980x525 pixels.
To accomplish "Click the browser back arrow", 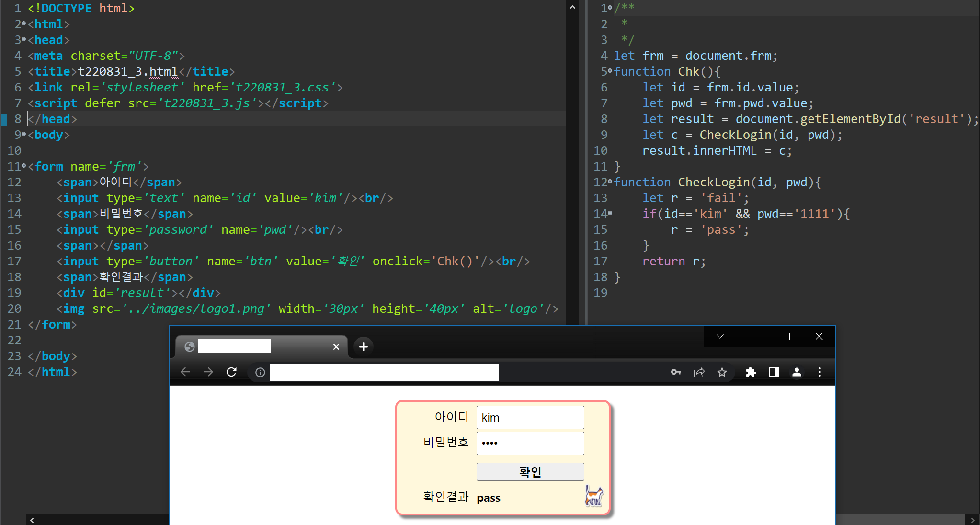I will click(x=185, y=372).
